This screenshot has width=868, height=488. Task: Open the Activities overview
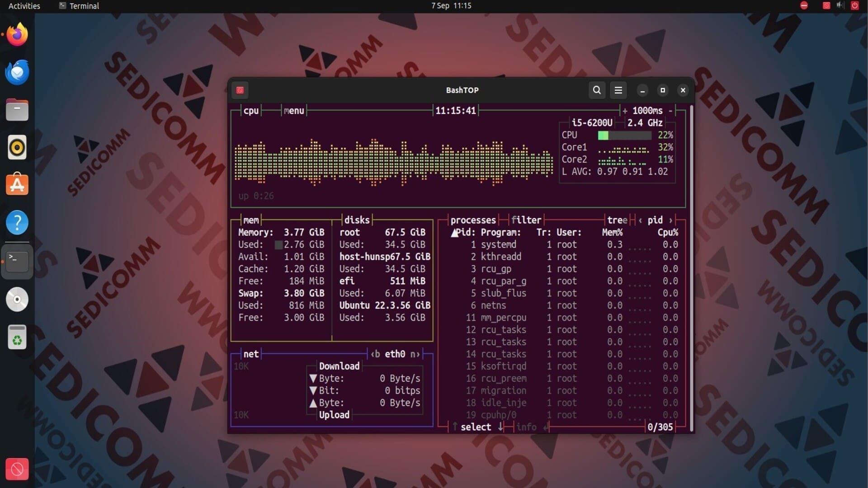coord(24,6)
